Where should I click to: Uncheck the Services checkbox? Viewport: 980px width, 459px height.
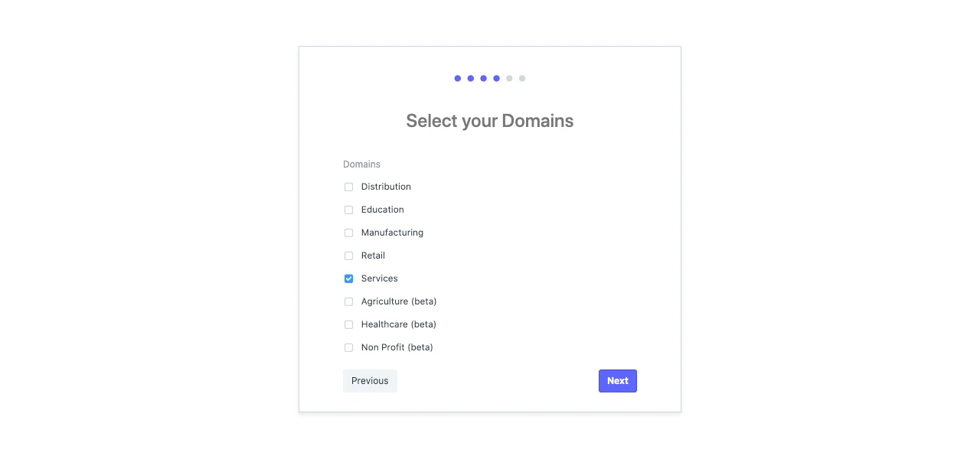point(348,278)
